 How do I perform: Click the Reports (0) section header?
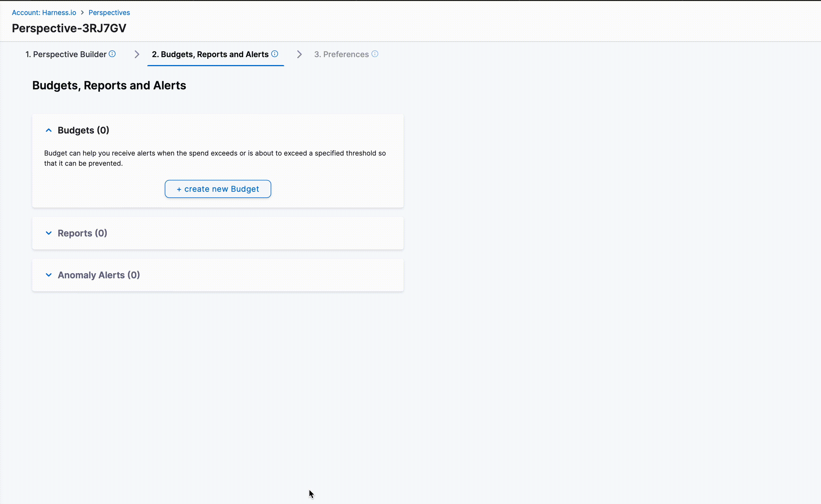[x=82, y=233]
